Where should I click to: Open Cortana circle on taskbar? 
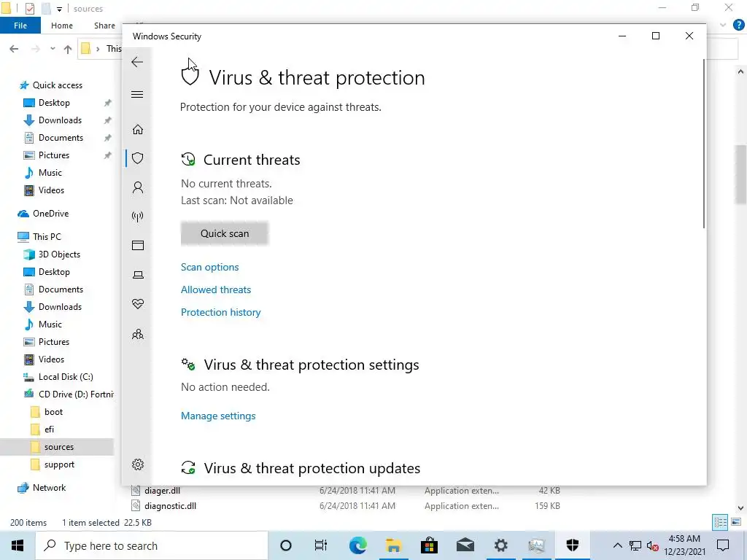pos(285,545)
